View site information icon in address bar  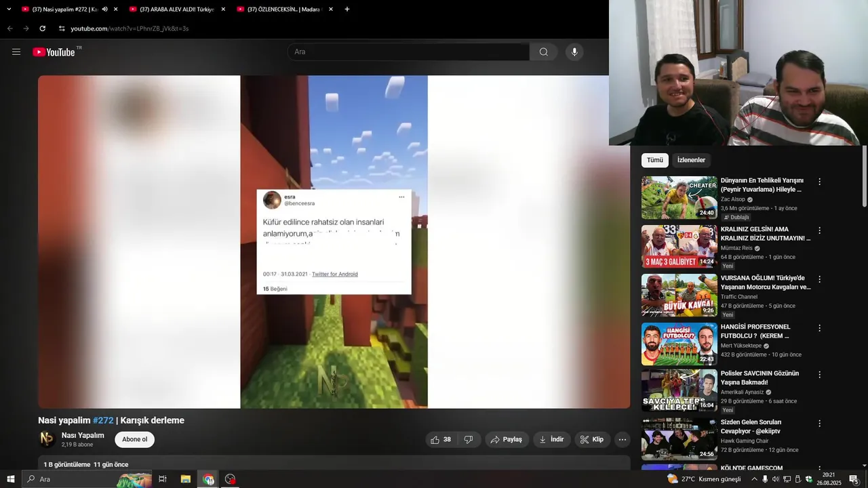(x=62, y=28)
